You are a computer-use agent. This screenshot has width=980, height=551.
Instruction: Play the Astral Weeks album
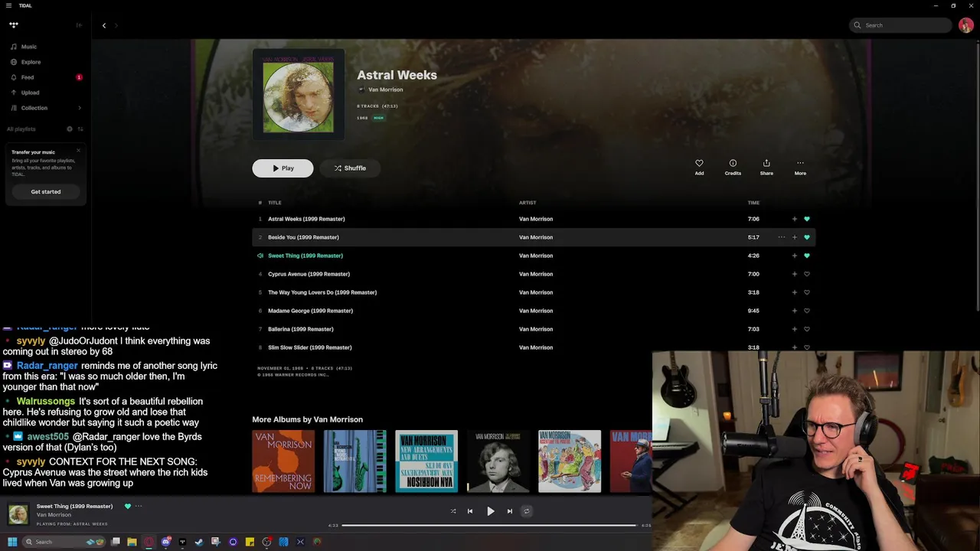(x=283, y=168)
